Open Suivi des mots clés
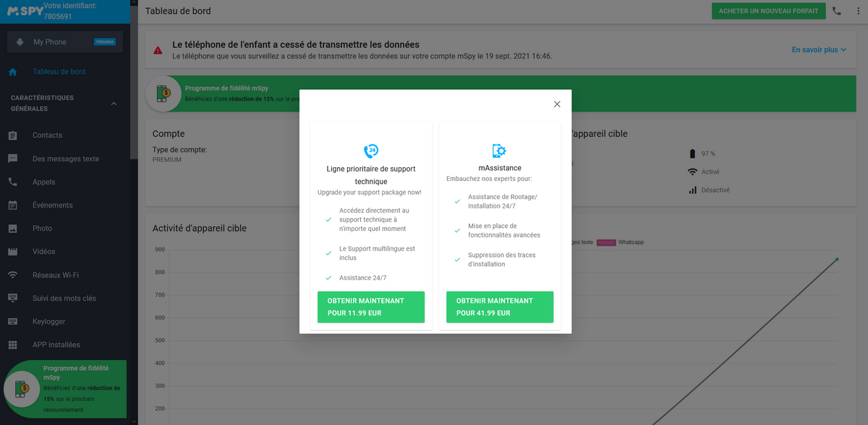Image resolution: width=868 pixels, height=425 pixels. click(x=64, y=298)
